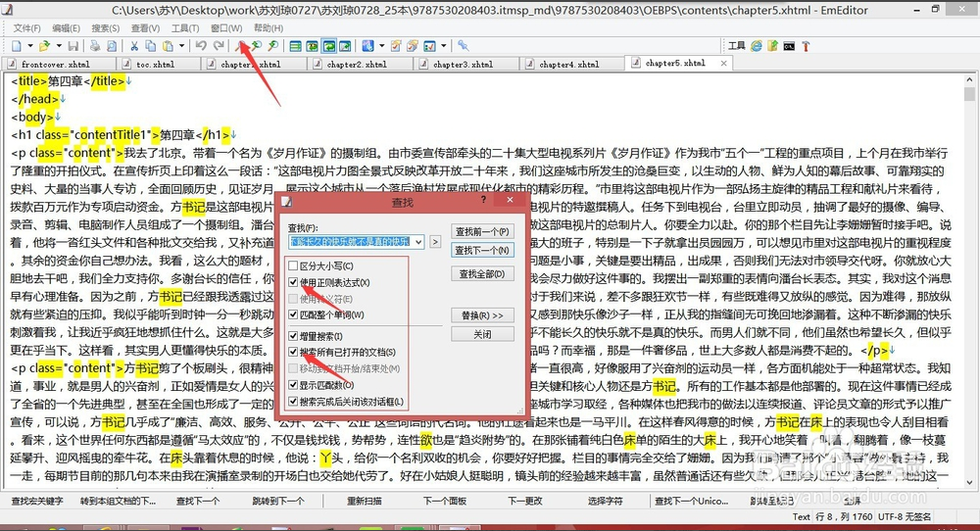
Task: Toggle 搜索完成后关闭该对话框 checkbox
Action: point(293,401)
